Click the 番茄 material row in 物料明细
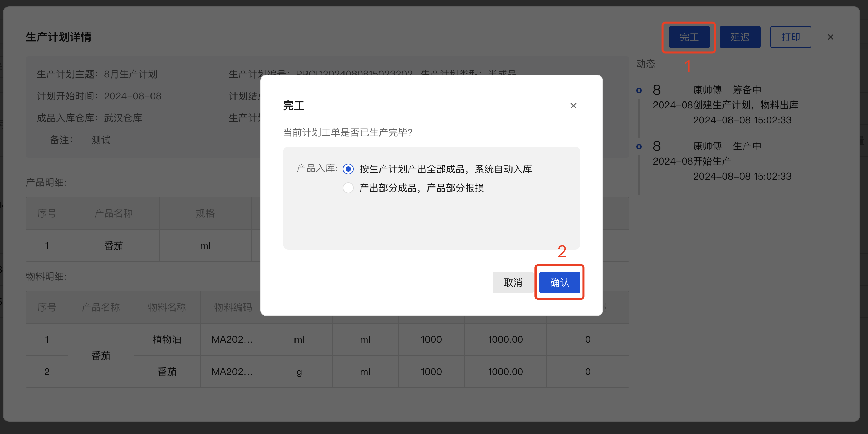Screen dimensions: 868x434 (x=167, y=371)
